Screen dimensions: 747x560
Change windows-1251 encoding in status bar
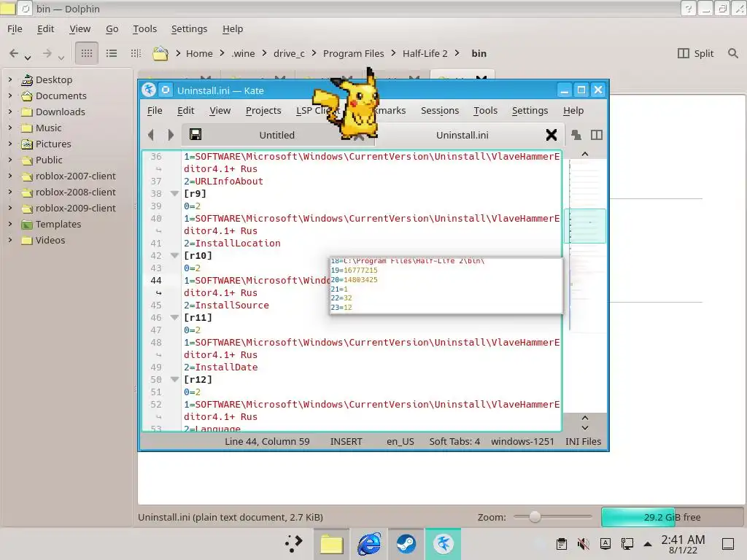(522, 441)
